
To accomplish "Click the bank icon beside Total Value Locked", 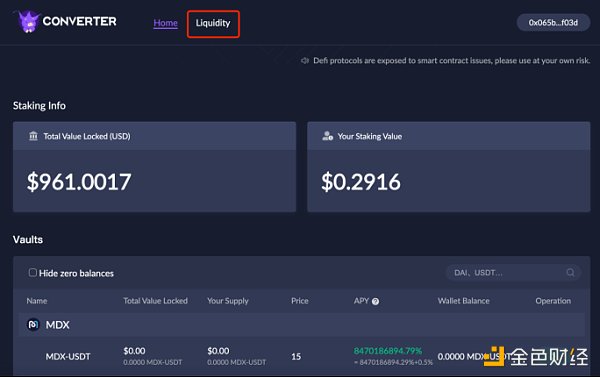I will (x=33, y=136).
